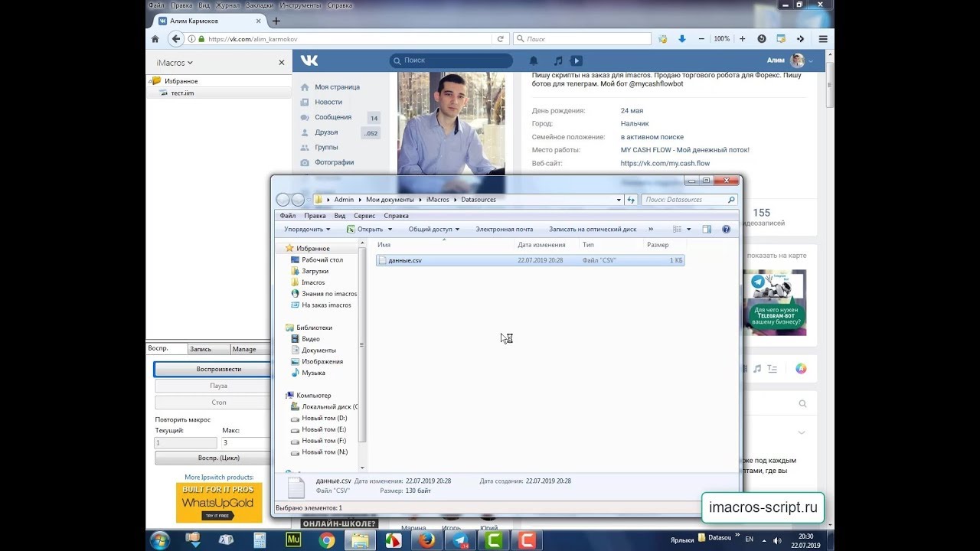
Task: Open the Explorer Правка menu
Action: point(315,216)
